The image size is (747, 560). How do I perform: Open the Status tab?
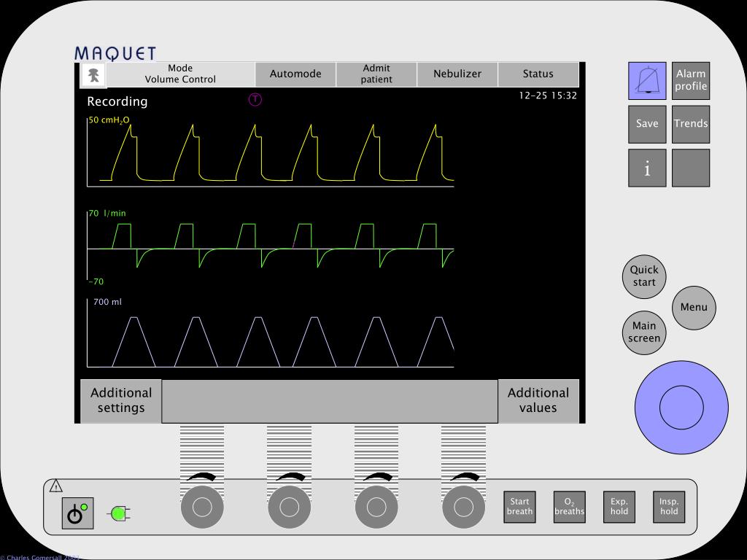click(538, 74)
